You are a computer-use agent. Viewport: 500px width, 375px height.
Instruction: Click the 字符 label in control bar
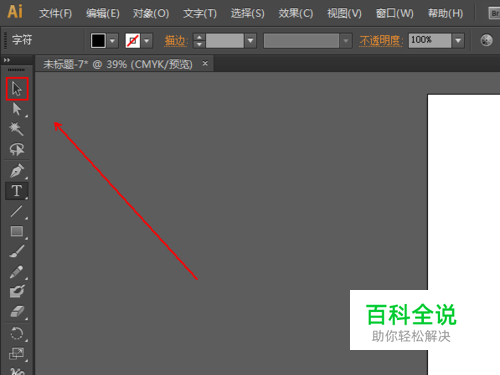click(x=22, y=40)
